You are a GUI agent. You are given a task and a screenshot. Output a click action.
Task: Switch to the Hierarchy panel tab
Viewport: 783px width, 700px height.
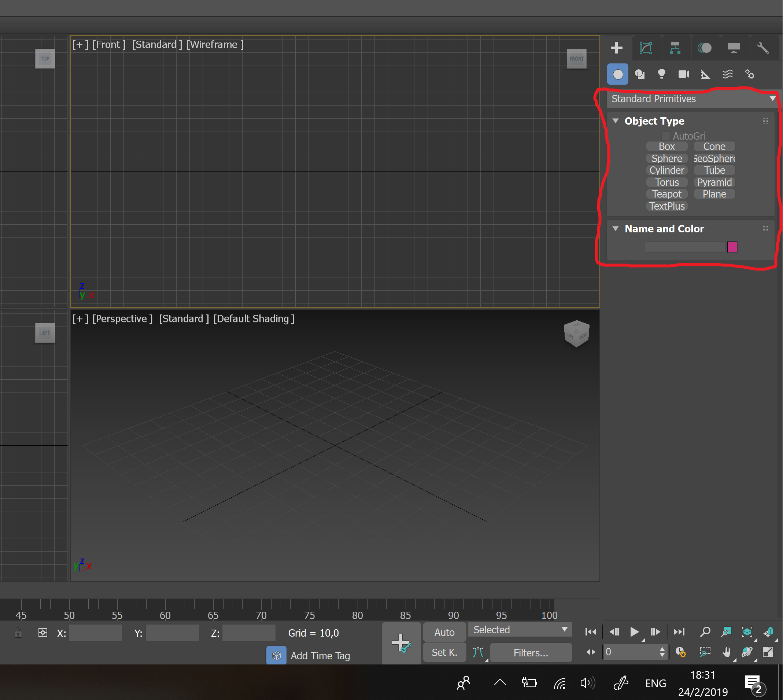[675, 48]
